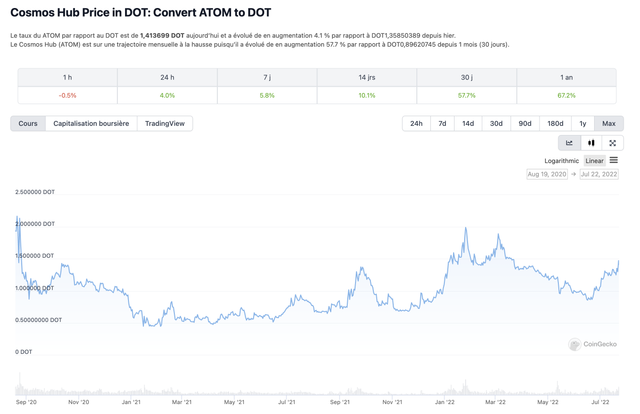The image size is (640, 414).
Task: Click the 4.0% 24 h change value
Action: click(x=167, y=96)
